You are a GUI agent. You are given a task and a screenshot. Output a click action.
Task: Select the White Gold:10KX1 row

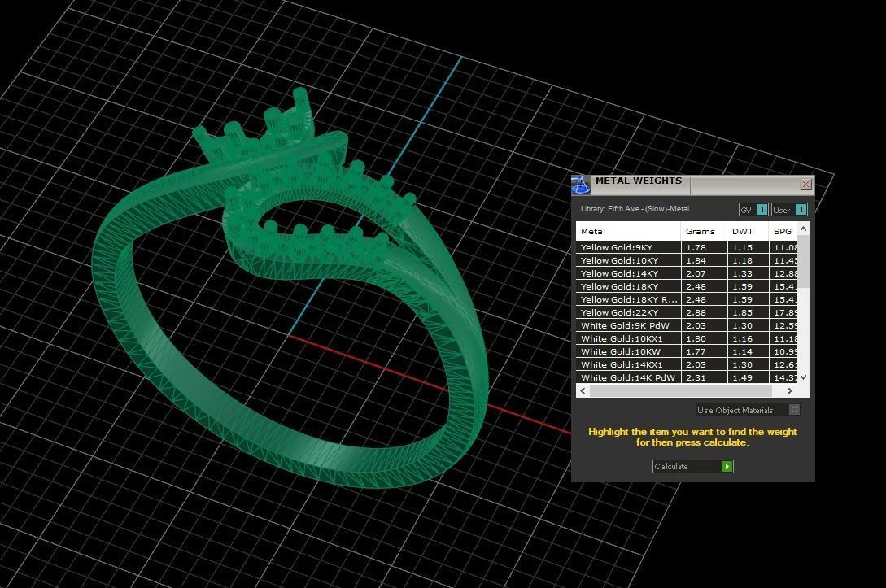tap(687, 338)
